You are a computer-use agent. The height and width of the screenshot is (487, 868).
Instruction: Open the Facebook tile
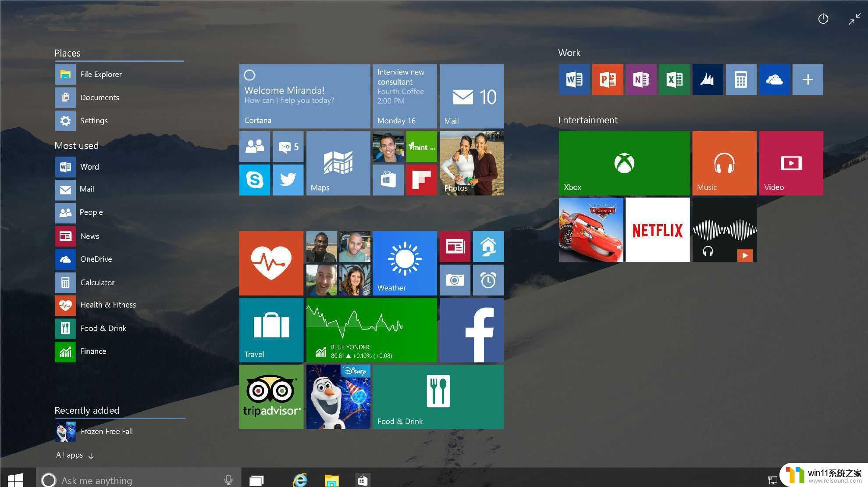click(472, 330)
